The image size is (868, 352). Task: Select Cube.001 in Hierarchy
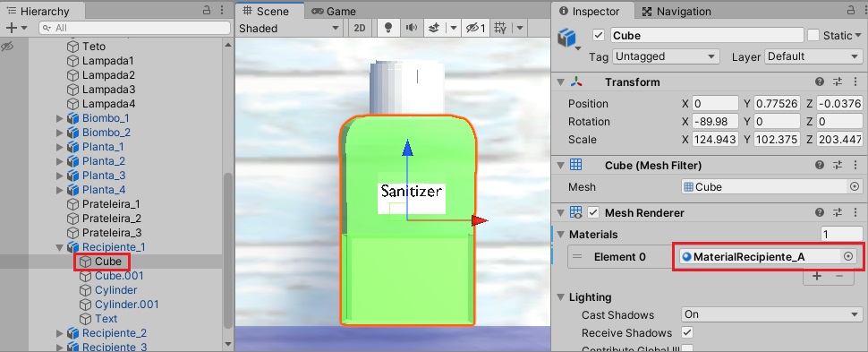tap(119, 276)
